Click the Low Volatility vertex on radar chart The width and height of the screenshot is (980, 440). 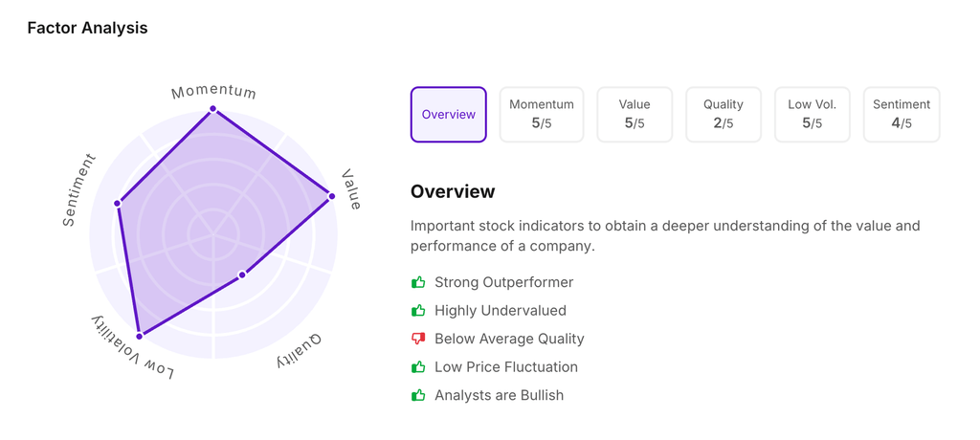pyautogui.click(x=140, y=336)
